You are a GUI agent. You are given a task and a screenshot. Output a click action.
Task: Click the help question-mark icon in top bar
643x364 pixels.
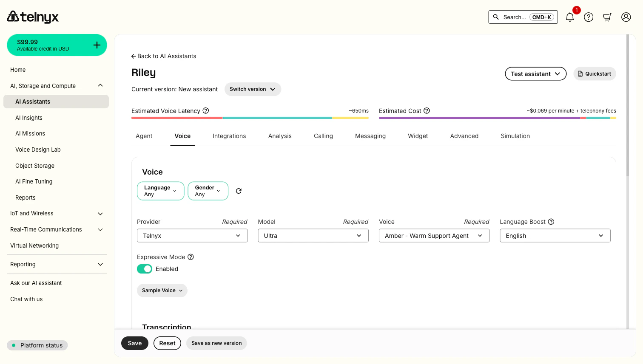(589, 17)
